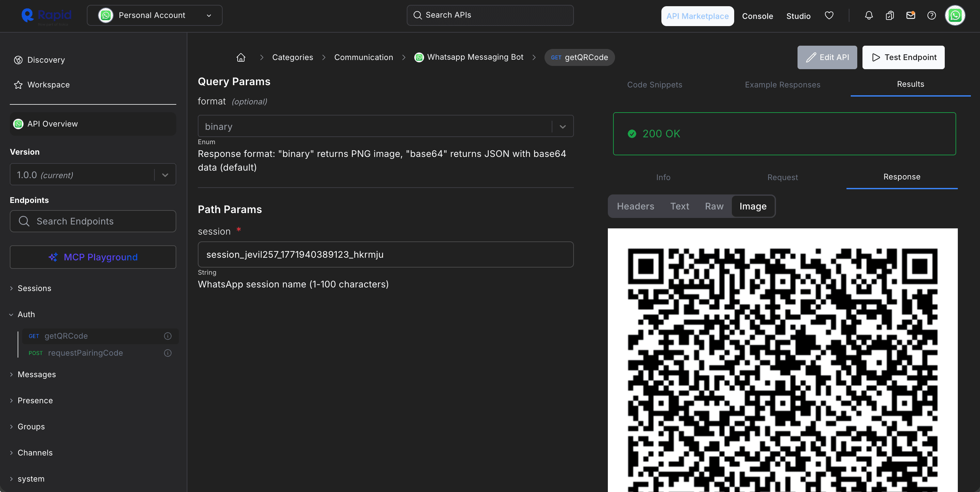
Task: Open the notifications bell icon
Action: tap(869, 15)
